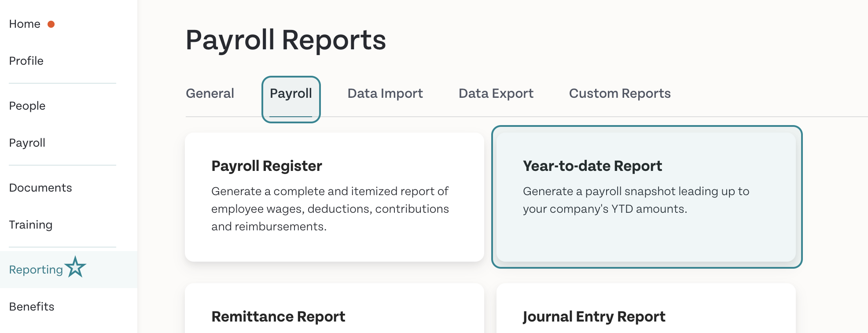
Task: Open the People section
Action: pos(27,106)
